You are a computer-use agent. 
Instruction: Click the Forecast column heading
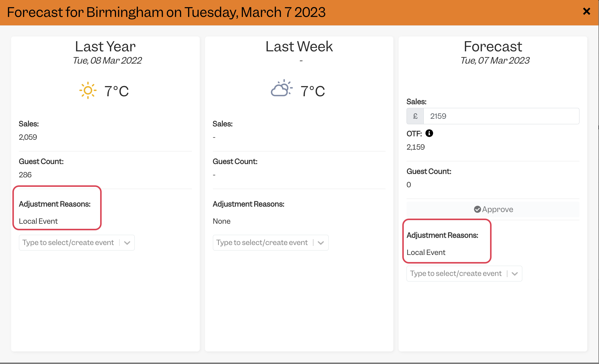(493, 46)
